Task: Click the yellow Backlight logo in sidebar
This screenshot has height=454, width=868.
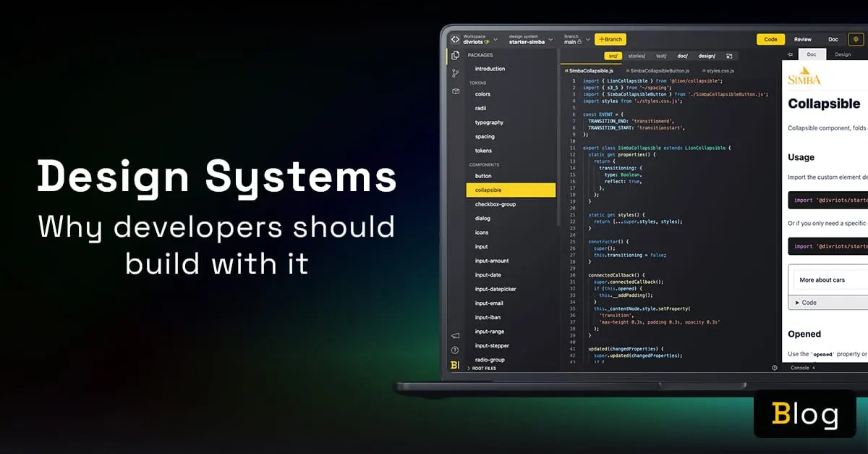Action: pos(455,365)
